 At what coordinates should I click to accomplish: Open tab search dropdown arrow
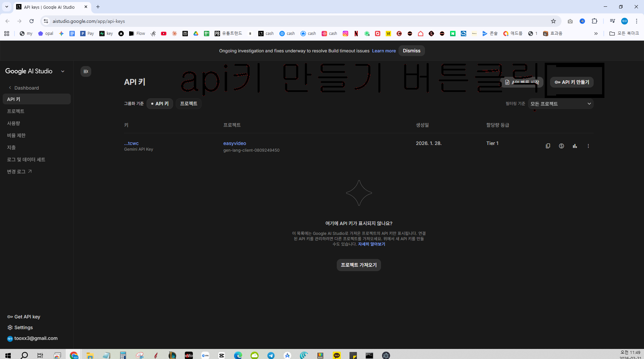point(6,7)
